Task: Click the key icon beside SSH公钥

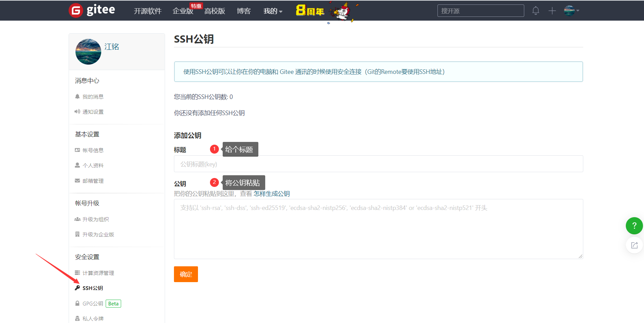Action: pyautogui.click(x=77, y=288)
